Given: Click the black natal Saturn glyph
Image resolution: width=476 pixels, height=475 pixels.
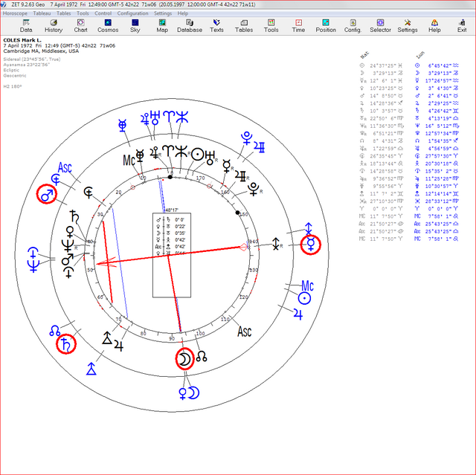Looking at the screenshot, I should 74,216.
